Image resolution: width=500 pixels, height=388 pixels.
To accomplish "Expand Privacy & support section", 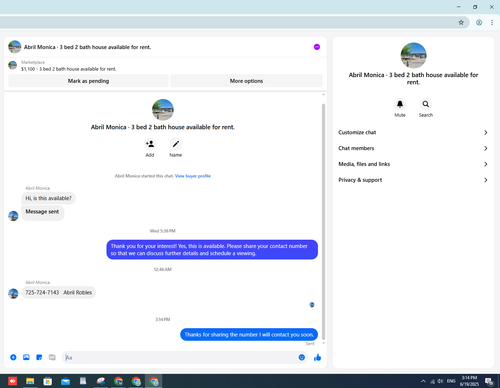I will click(x=413, y=180).
